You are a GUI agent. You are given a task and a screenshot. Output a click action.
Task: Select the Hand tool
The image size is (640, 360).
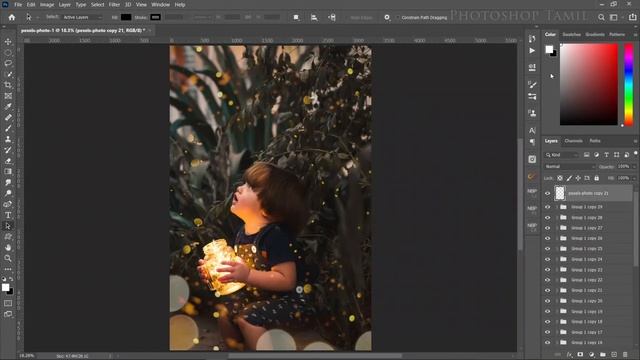click(x=8, y=247)
